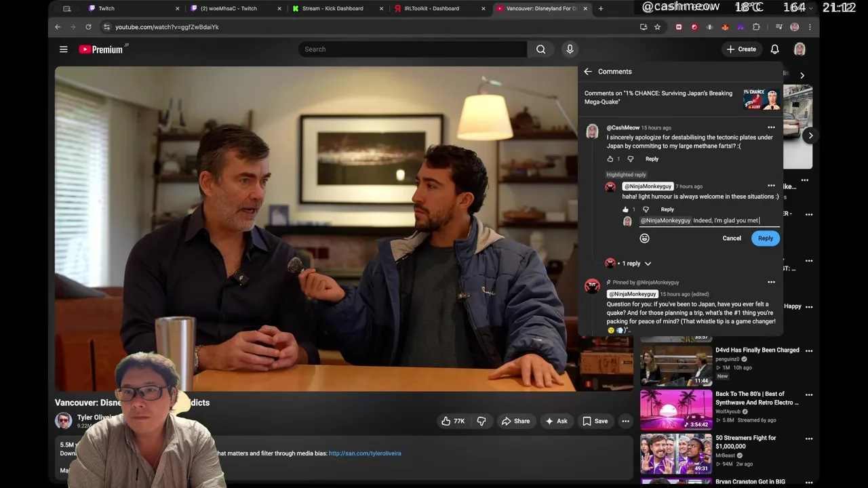Reload the current page
Screen dimensions: 868x488
(x=88, y=27)
